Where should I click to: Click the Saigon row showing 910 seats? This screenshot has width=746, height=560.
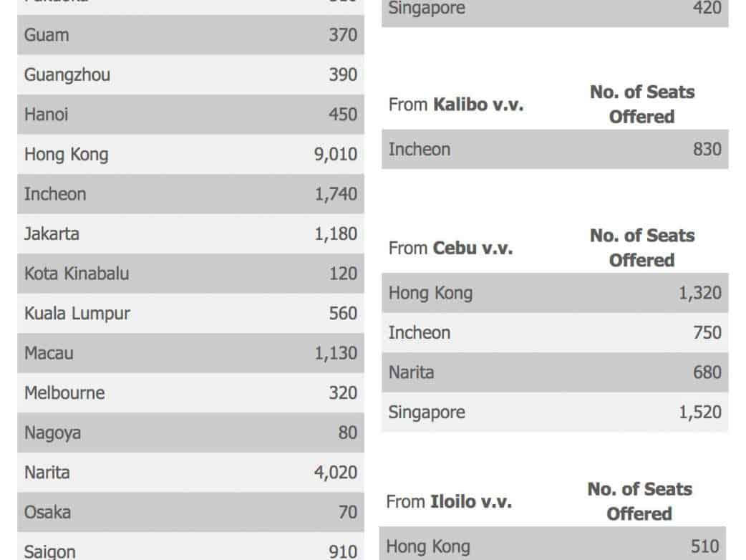pyautogui.click(x=190, y=551)
